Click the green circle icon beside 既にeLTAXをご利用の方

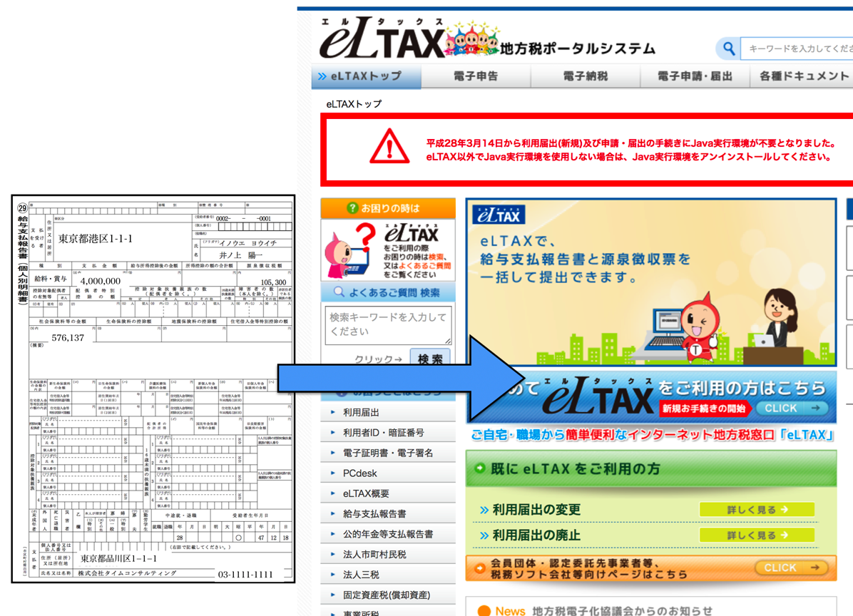click(480, 468)
